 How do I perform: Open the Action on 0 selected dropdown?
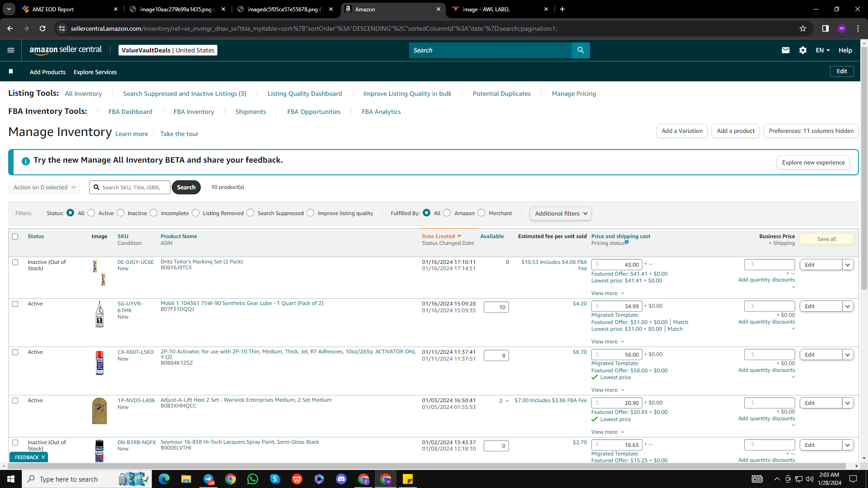pos(44,187)
